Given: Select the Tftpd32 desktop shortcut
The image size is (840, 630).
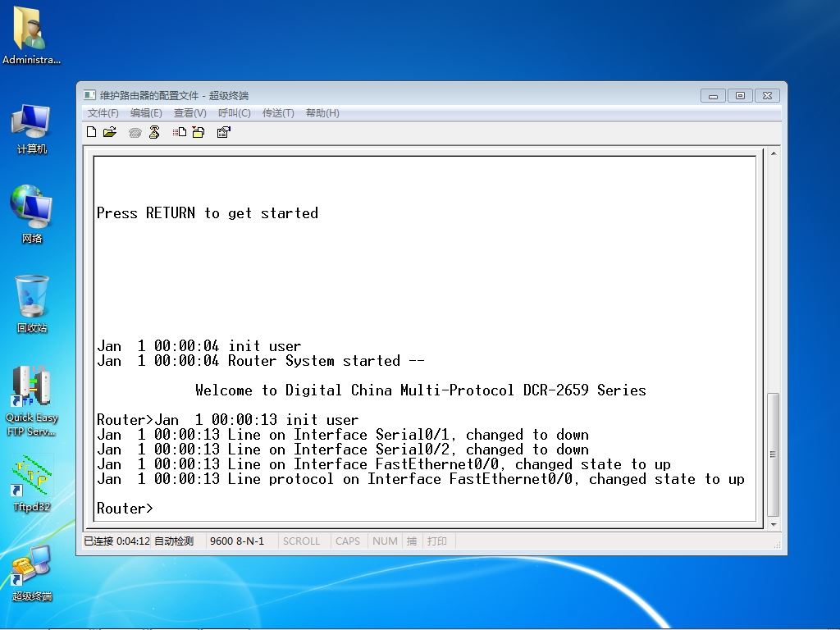Looking at the screenshot, I should (32, 484).
